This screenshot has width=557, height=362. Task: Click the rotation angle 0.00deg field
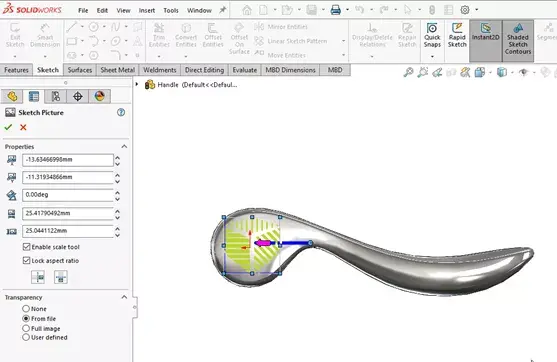click(x=67, y=195)
